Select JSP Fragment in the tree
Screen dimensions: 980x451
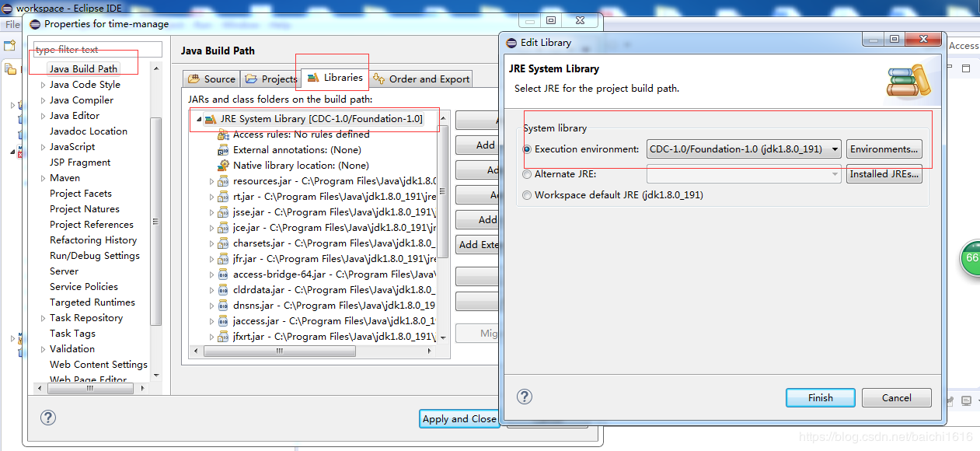[80, 163]
